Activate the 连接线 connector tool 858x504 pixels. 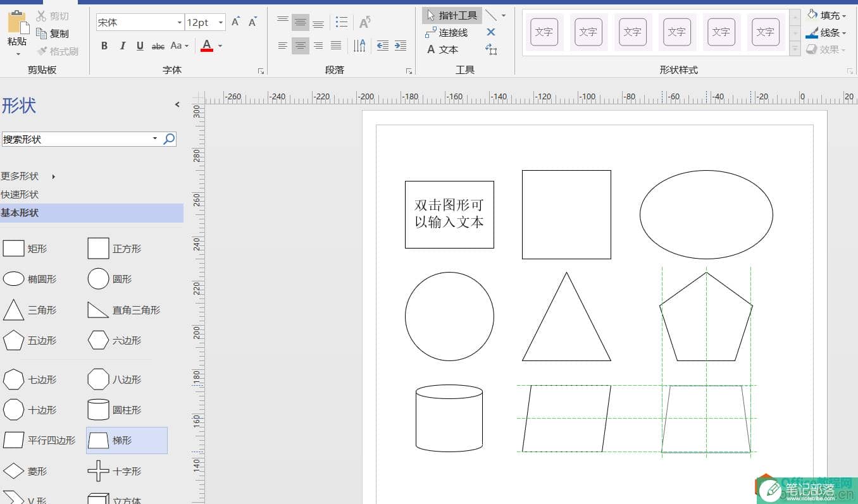[x=447, y=32]
